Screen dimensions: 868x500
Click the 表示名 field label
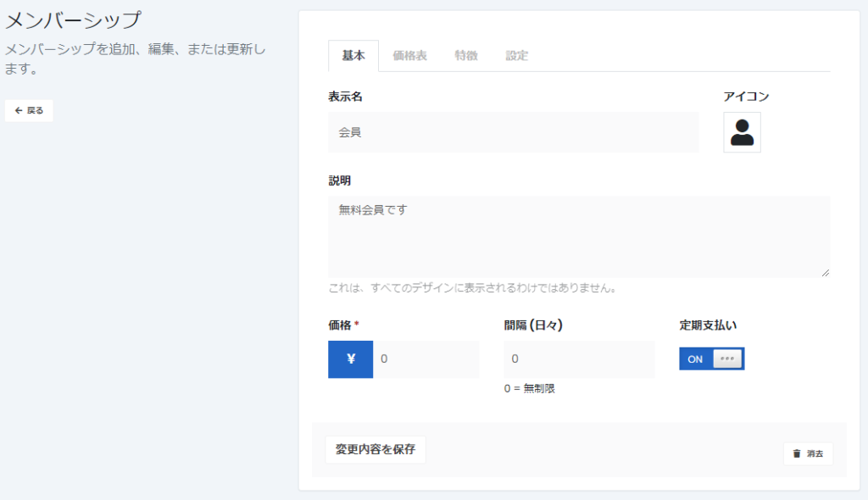click(x=346, y=97)
